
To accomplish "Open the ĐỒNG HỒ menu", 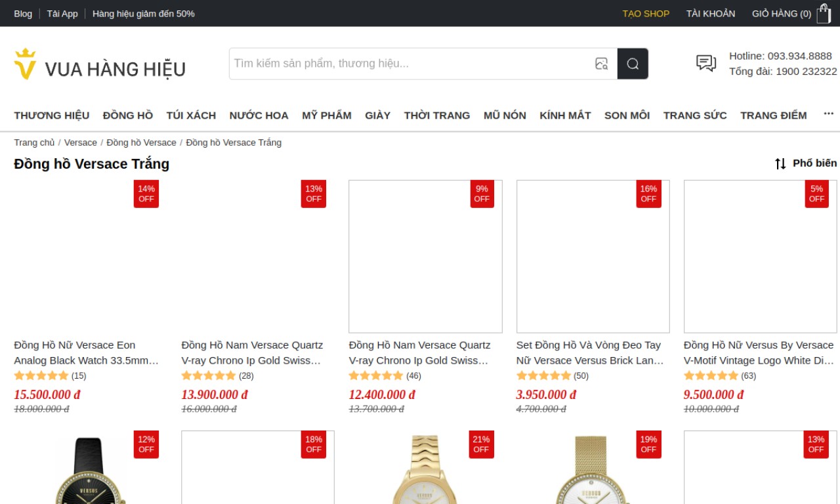I will tap(128, 115).
